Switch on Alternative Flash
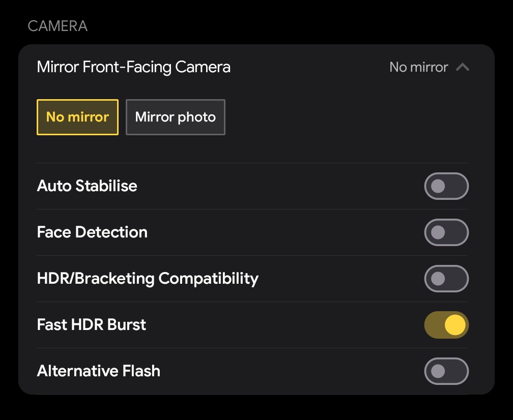The width and height of the screenshot is (513, 420). click(x=446, y=371)
